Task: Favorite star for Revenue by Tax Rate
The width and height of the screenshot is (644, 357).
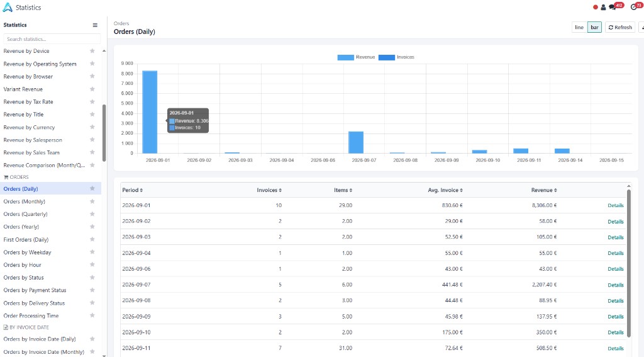Action: (92, 101)
